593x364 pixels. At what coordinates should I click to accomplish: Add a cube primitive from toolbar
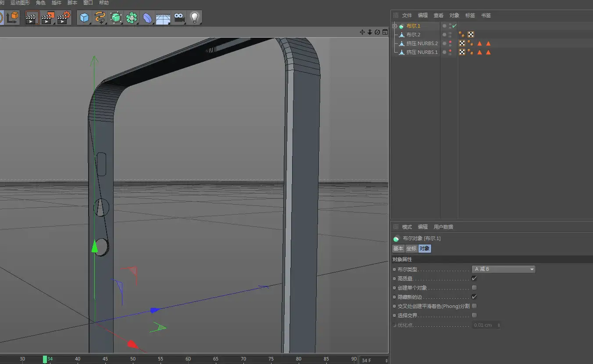84,18
